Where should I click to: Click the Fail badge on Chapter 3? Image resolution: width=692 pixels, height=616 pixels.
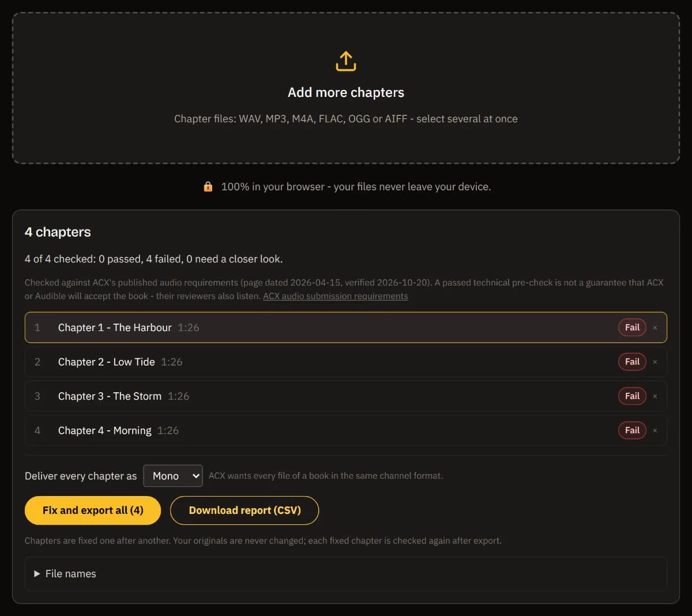coord(632,396)
